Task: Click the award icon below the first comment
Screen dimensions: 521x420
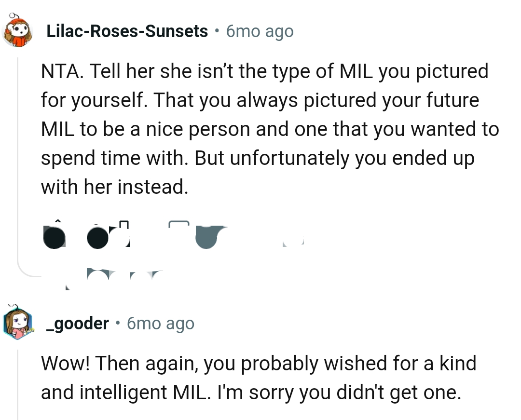Action: [x=207, y=236]
